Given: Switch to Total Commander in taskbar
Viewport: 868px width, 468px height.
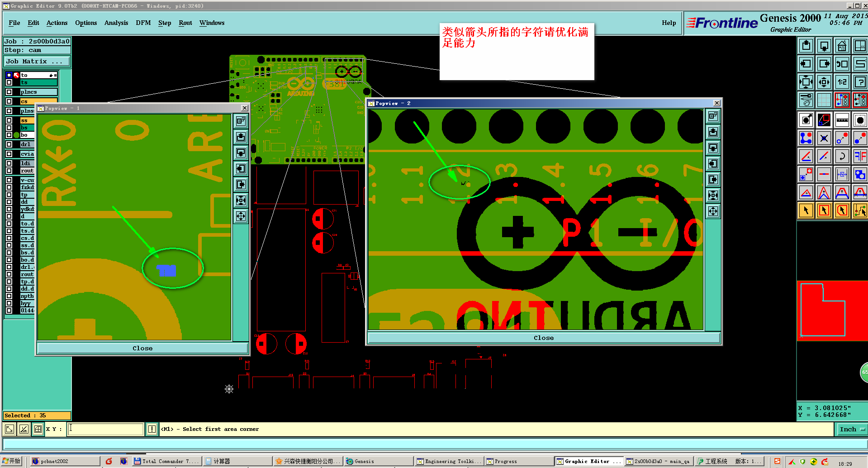Looking at the screenshot, I should point(166,461).
